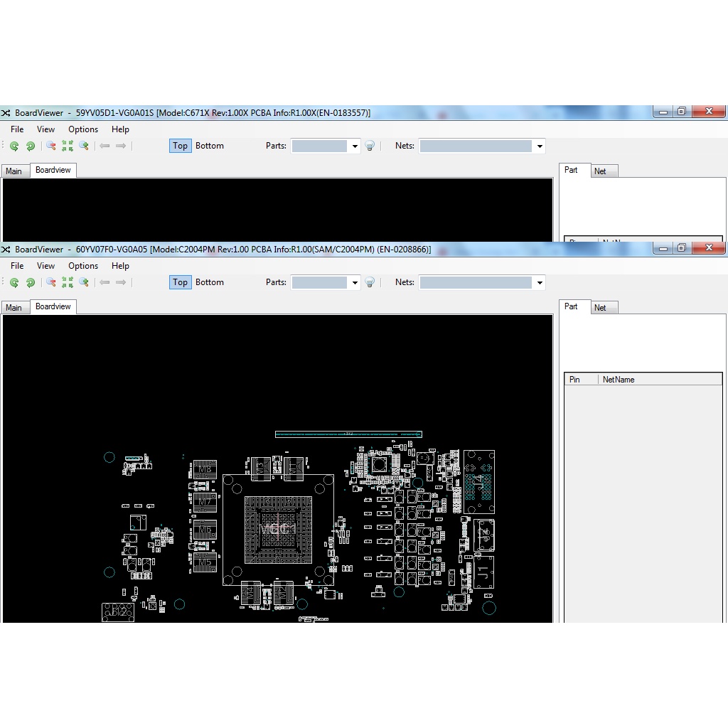Select memory chip M6 on board
728x728 pixels.
205,530
